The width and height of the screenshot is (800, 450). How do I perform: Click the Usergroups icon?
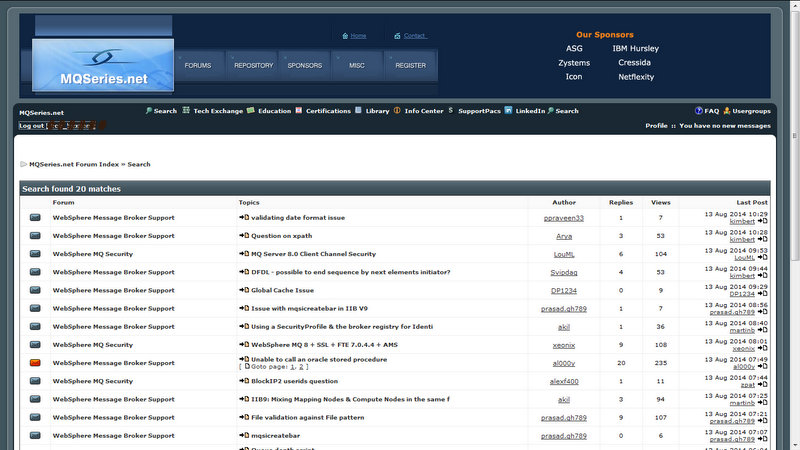tap(727, 110)
